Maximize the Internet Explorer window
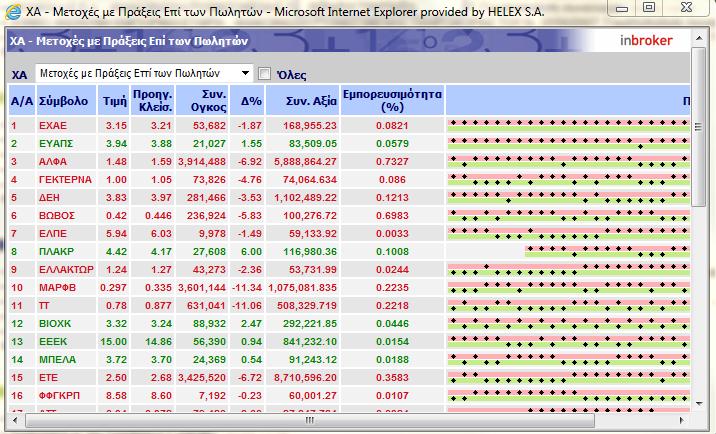The height and width of the screenshot is (434, 716). (649, 7)
